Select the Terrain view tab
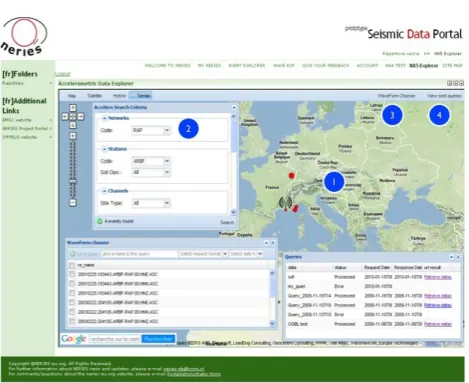Viewport: 469px width, 383px height. pos(141,96)
